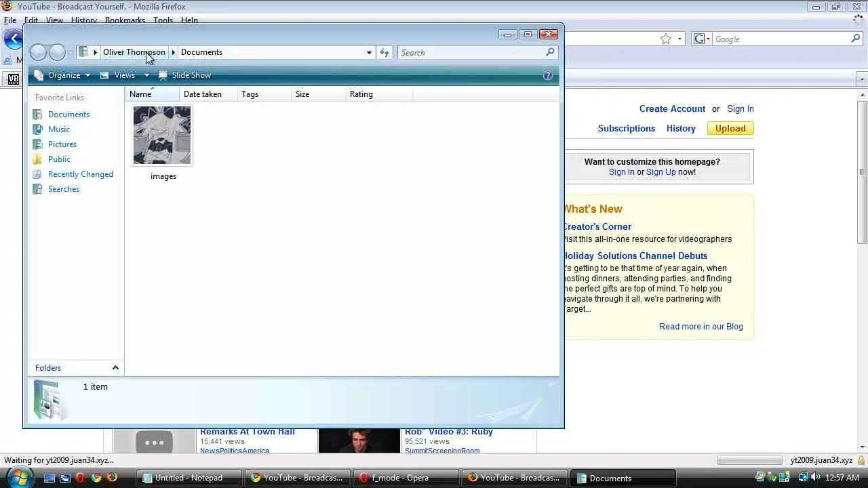Click Show Desktop in quick launch

click(x=49, y=478)
